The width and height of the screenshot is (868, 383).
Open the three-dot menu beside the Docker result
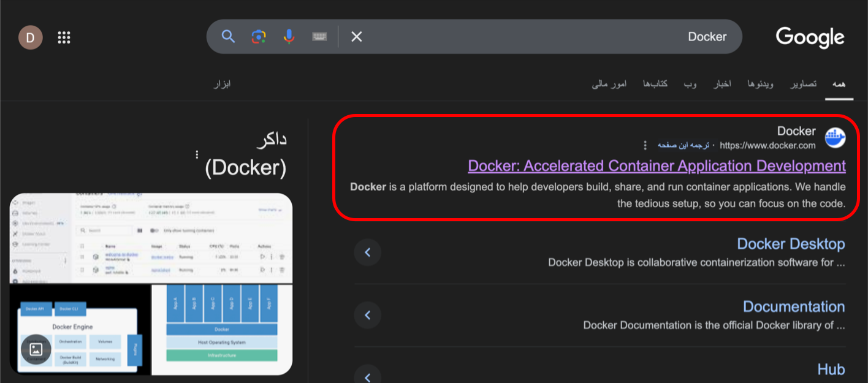(x=645, y=145)
